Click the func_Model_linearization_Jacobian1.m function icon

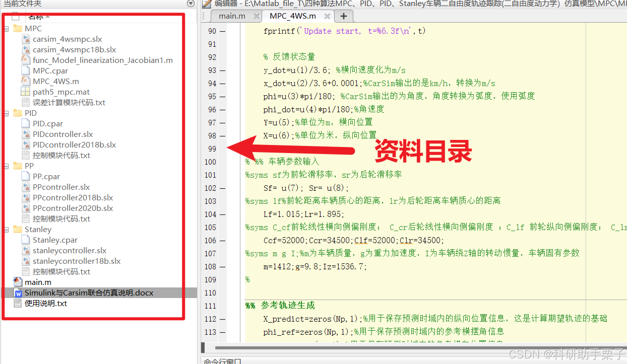26,60
